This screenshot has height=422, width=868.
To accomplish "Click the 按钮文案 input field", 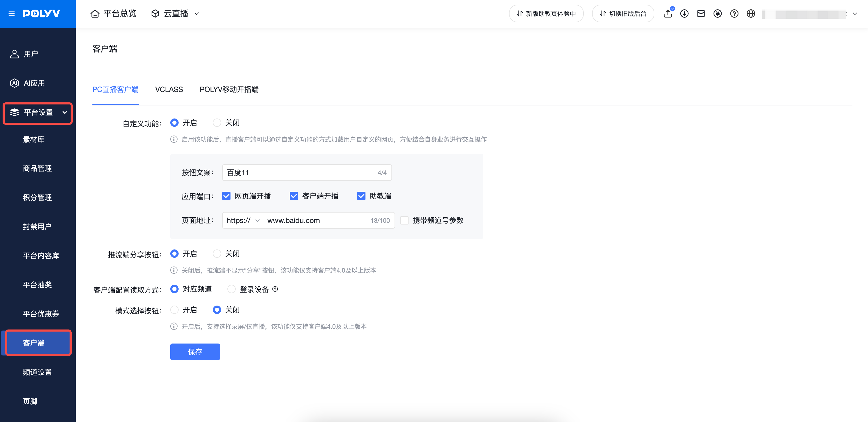I will point(307,172).
